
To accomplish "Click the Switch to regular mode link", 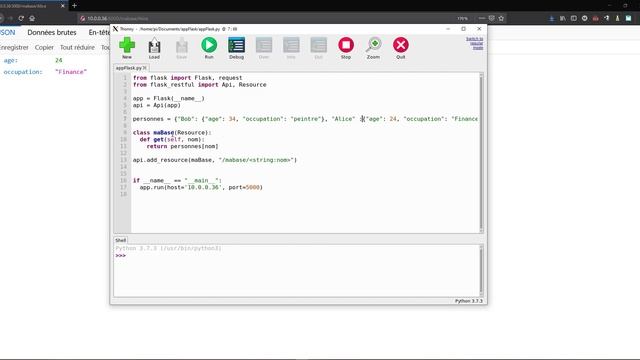I will 475,43.
